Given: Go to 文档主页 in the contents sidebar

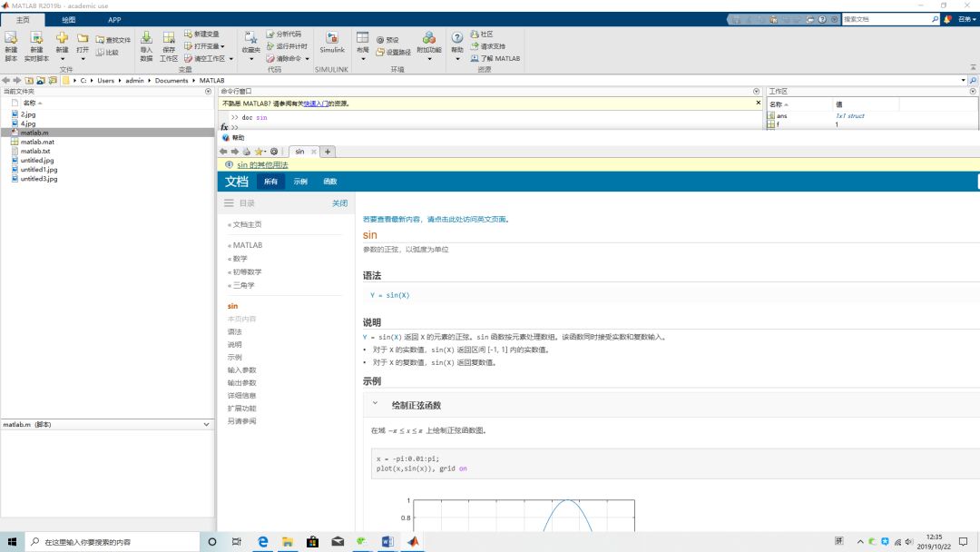Looking at the screenshot, I should [x=245, y=224].
